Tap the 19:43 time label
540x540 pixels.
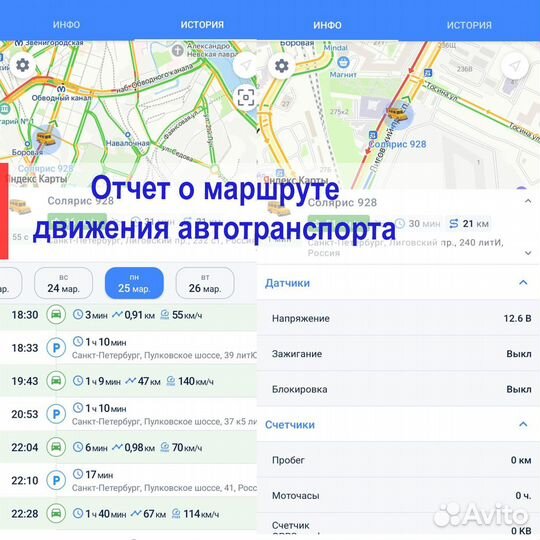tap(24, 381)
